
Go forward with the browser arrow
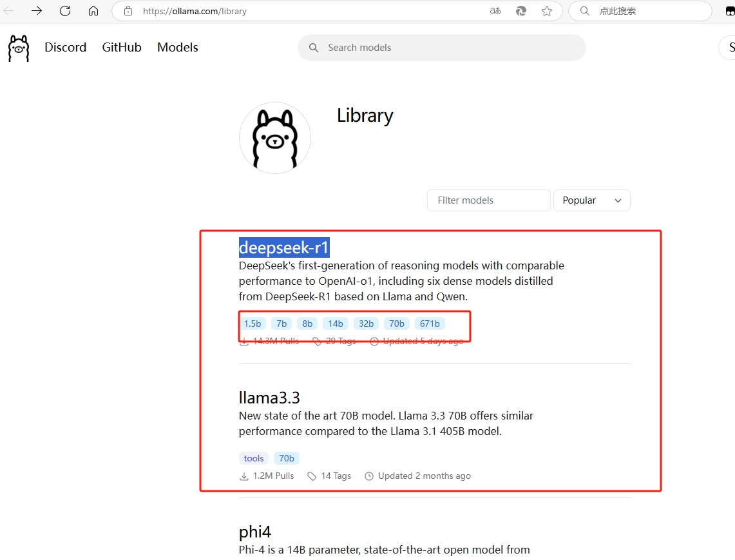[x=37, y=11]
